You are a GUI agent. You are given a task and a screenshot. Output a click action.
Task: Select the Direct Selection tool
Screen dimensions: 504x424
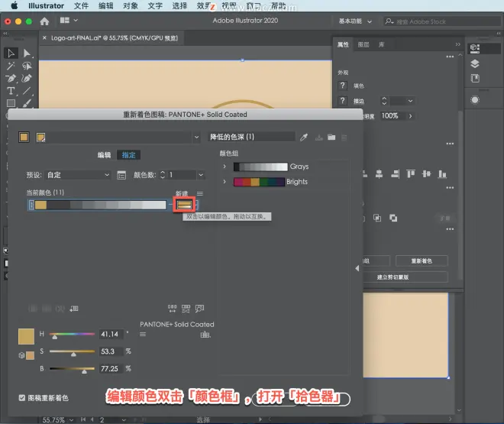pyautogui.click(x=27, y=53)
